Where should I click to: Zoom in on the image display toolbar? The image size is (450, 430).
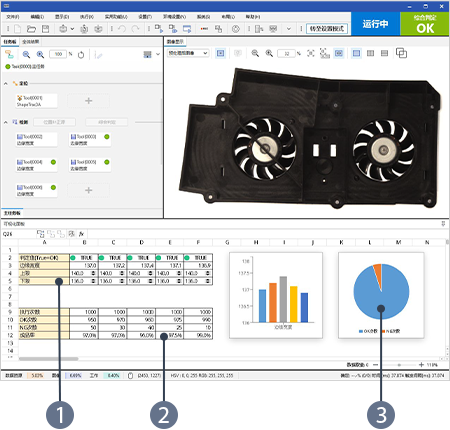[269, 53]
